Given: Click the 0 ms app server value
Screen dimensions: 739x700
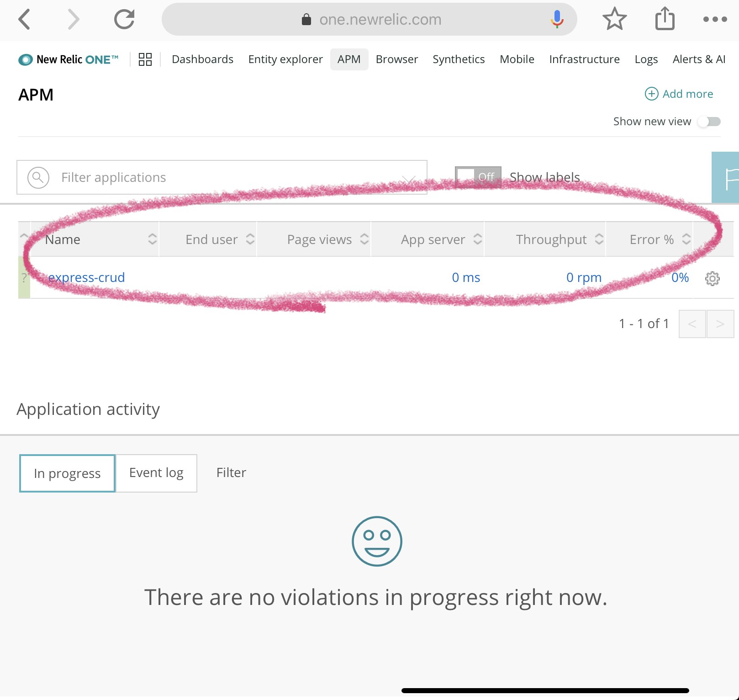Looking at the screenshot, I should pyautogui.click(x=466, y=277).
